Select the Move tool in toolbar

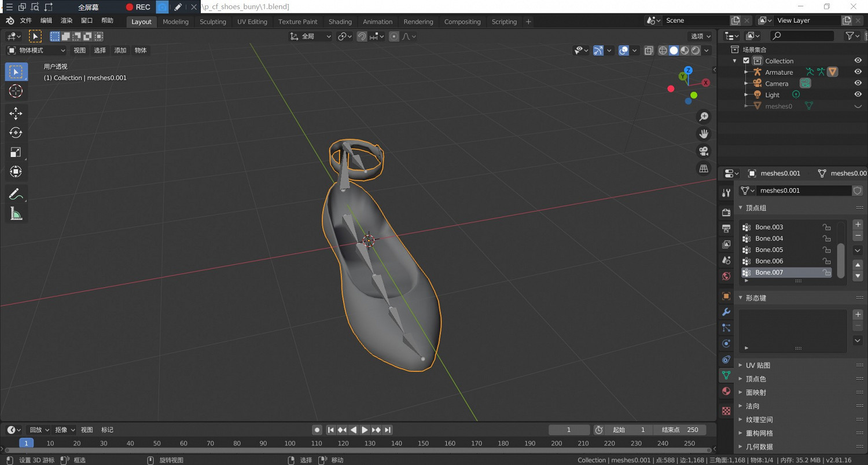(16, 113)
